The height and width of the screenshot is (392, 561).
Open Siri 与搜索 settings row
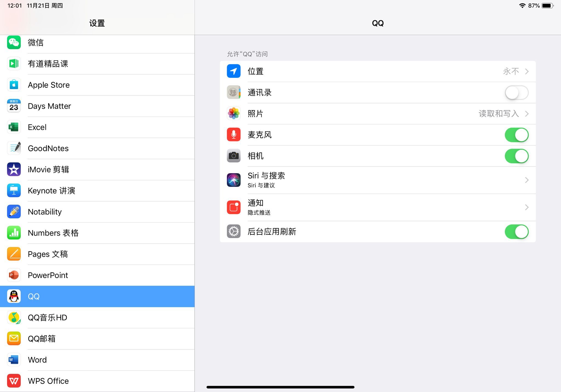tap(377, 180)
